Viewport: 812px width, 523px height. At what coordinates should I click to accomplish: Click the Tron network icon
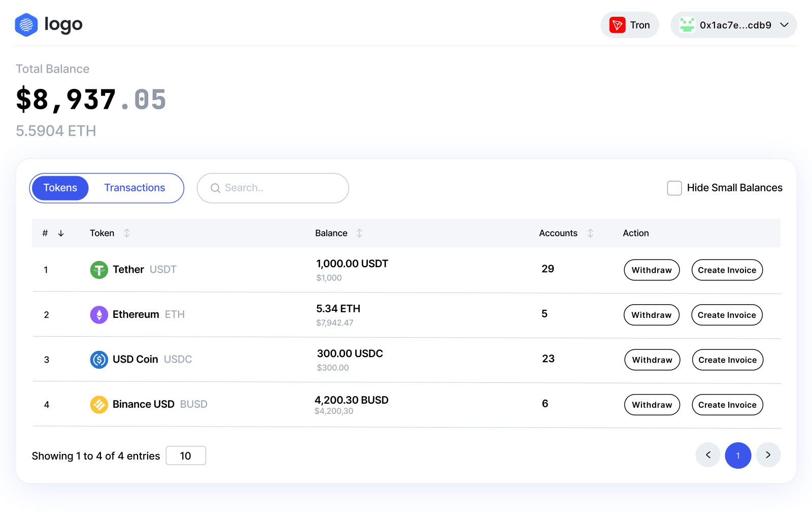pos(617,25)
